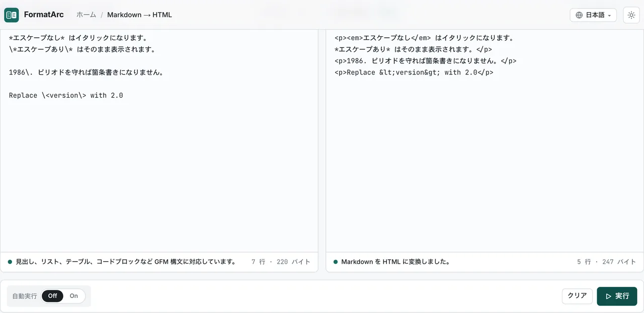Click the '5 行 · 247 バイト' counter
Viewport: 644px width, 313px height.
[606, 262]
